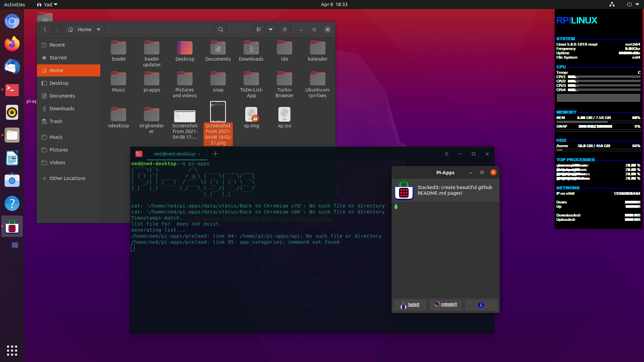The image size is (644, 362).
Task: Click the info button in Pi-Apps
Action: (x=481, y=305)
